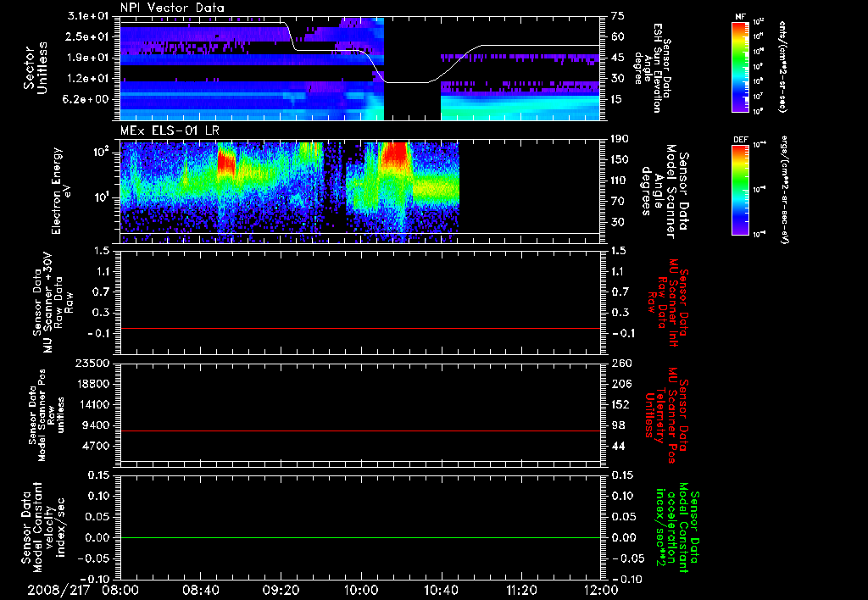868x600 pixels.
Task: Click the DEF ergs units label
Action: point(785,189)
